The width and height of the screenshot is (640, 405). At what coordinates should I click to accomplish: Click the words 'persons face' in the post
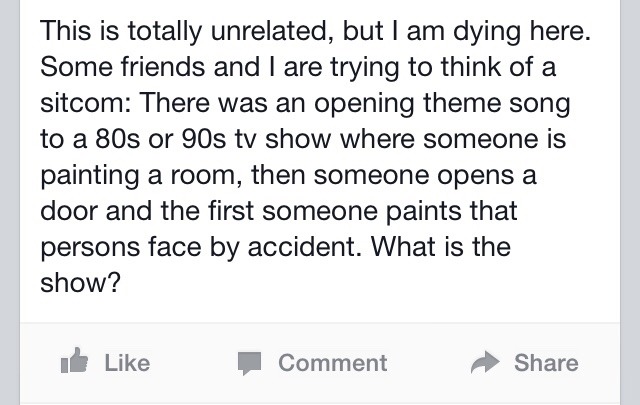click(x=121, y=248)
